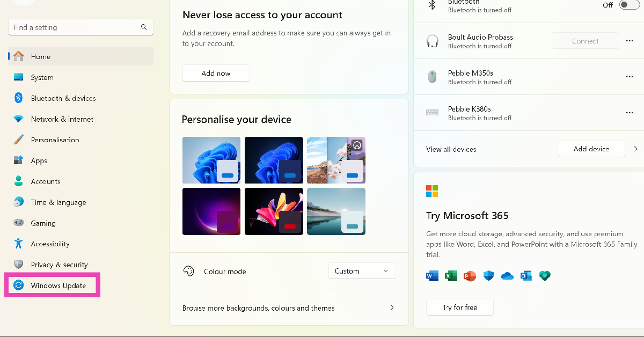Screen dimensions: 644x337
Task: Select the spotlight landscape collage theme
Action: tap(336, 160)
